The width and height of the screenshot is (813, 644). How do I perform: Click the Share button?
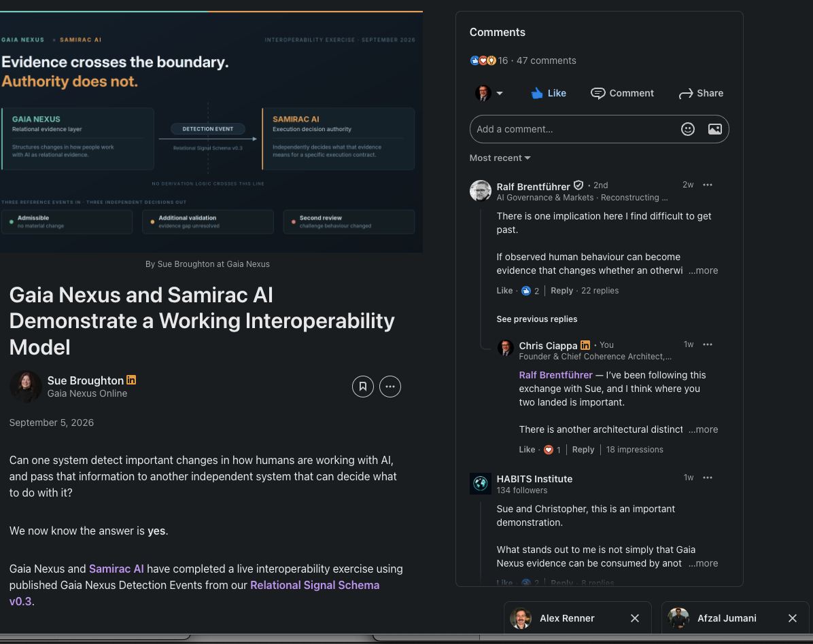pyautogui.click(x=701, y=93)
